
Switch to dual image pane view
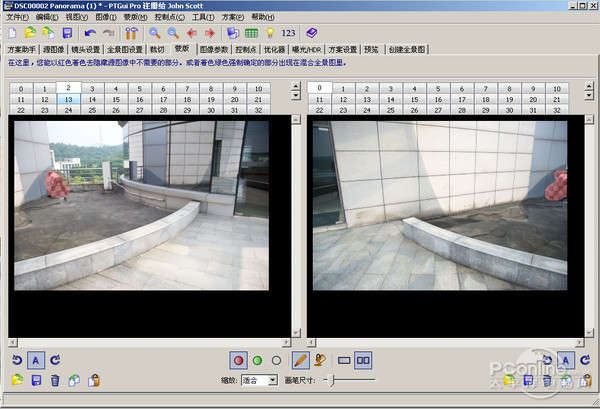[x=364, y=360]
